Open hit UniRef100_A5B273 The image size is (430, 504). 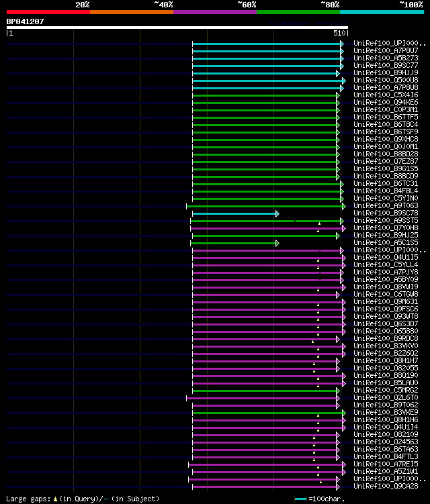[x=386, y=58]
